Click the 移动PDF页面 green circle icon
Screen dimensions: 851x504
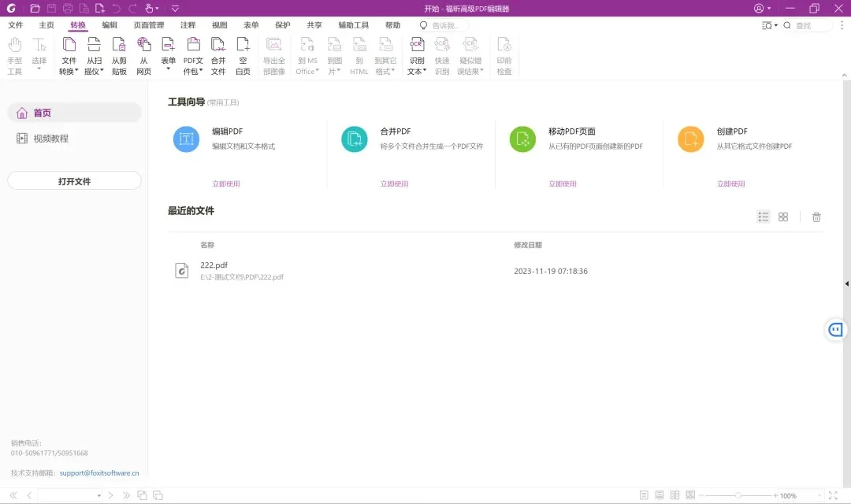pyautogui.click(x=522, y=139)
